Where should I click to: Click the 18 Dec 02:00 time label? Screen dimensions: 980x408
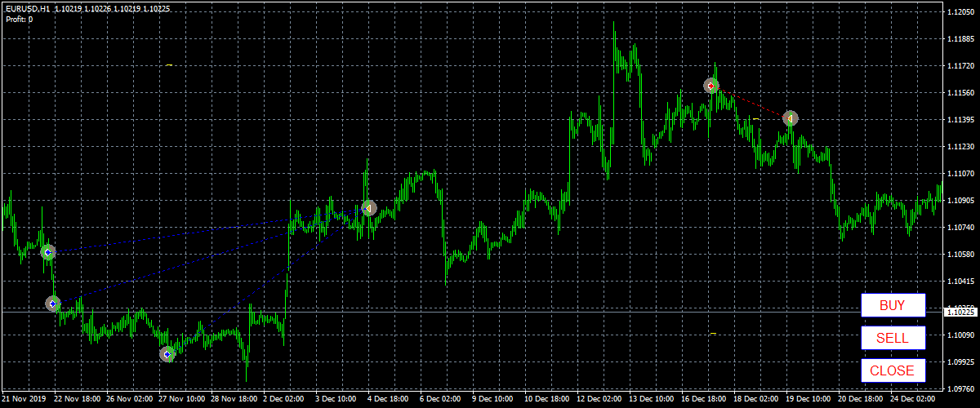757,400
